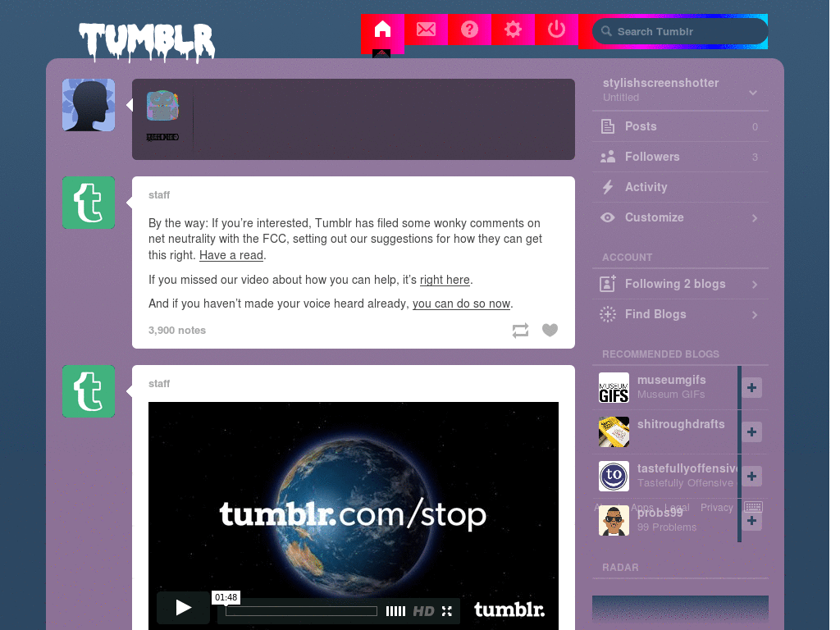The height and width of the screenshot is (630, 840).
Task: Open Find Blogs
Action: [x=680, y=314]
